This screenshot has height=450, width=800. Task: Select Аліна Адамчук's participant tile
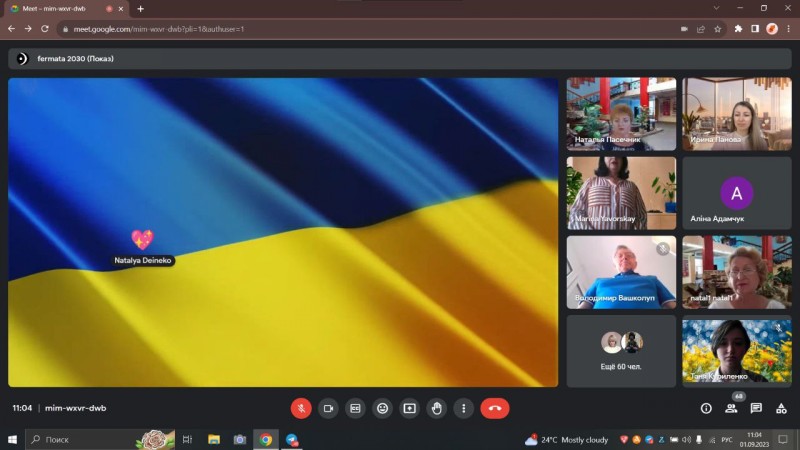[x=737, y=193]
